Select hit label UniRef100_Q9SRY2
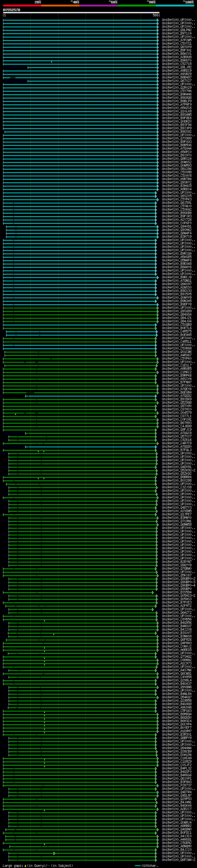This screenshot has height=868, width=197. 177,182
